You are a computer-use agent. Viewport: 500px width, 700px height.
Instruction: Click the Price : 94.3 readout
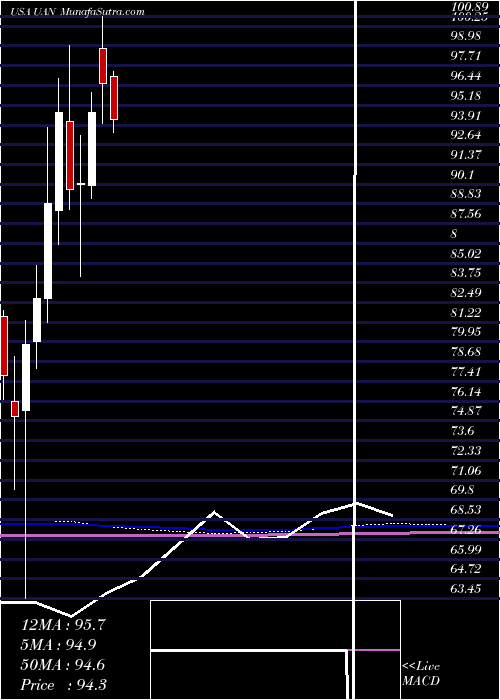(64, 685)
